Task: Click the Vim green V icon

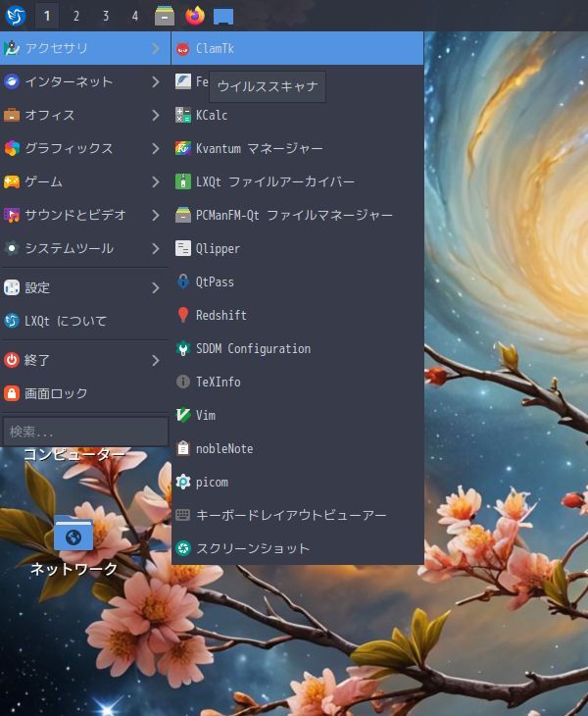Action: click(x=183, y=415)
